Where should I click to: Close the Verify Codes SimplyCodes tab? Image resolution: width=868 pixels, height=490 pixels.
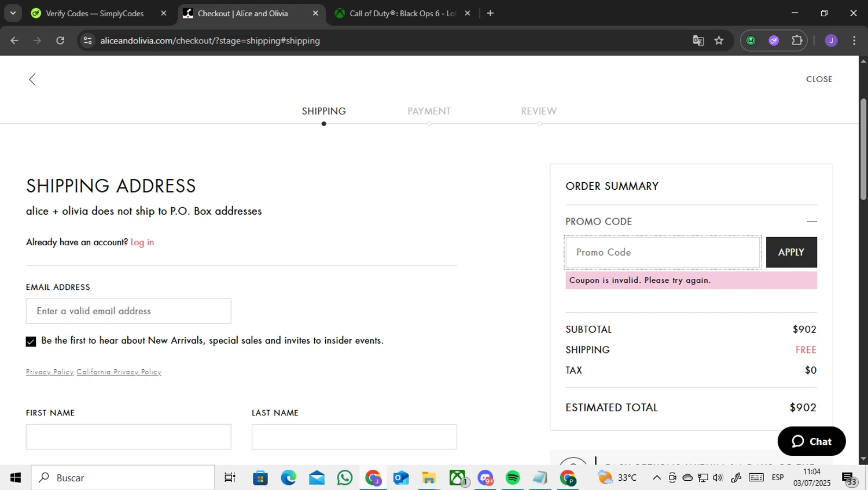coord(164,13)
